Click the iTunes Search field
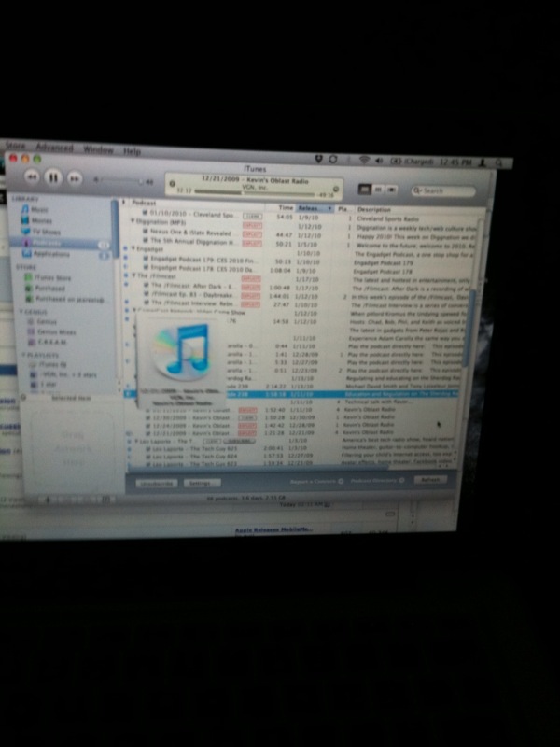The image size is (560, 747). [443, 191]
